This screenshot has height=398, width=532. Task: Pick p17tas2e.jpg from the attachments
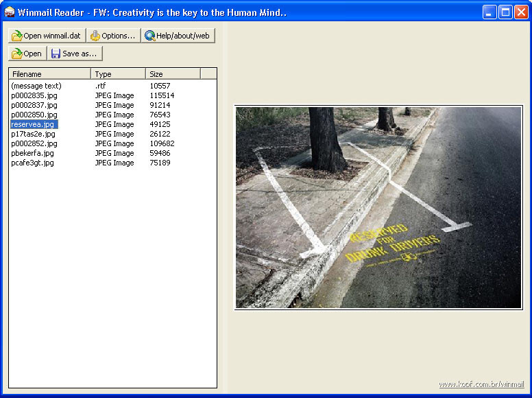point(34,134)
